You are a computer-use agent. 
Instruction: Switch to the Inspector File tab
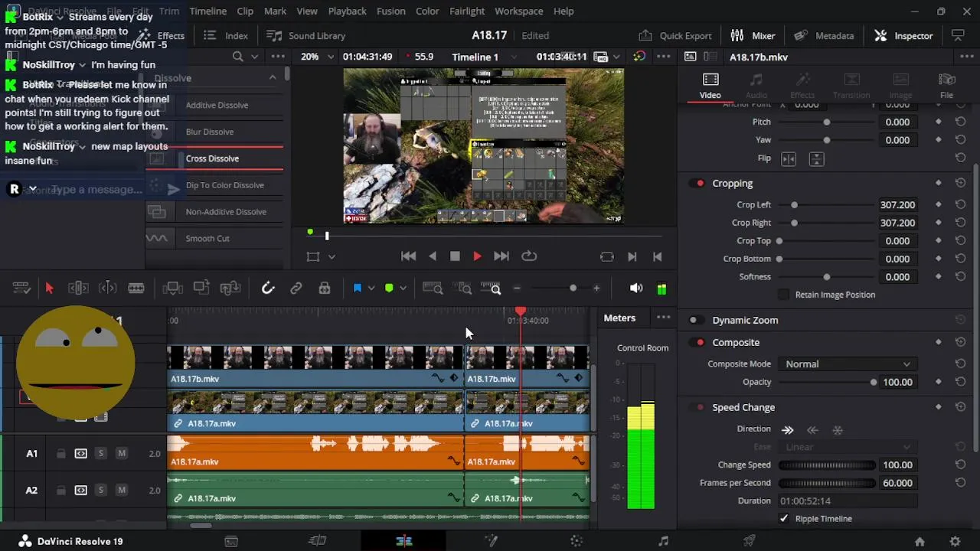(947, 86)
